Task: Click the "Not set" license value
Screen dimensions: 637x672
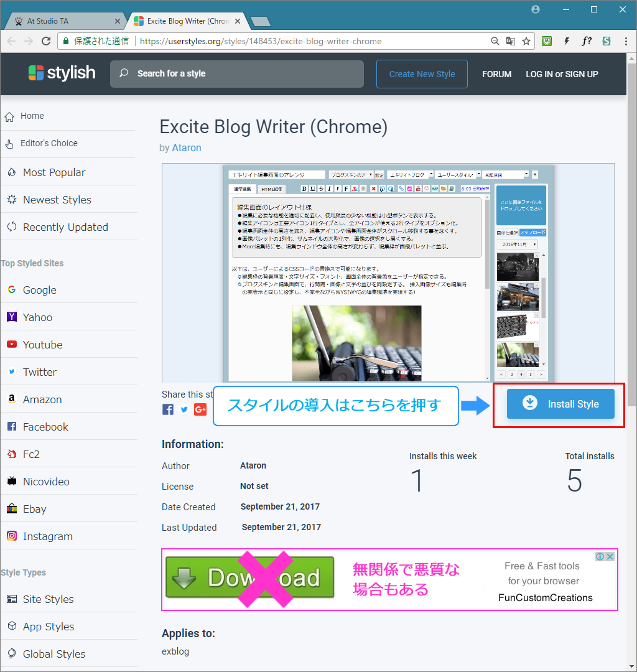Action: [254, 486]
